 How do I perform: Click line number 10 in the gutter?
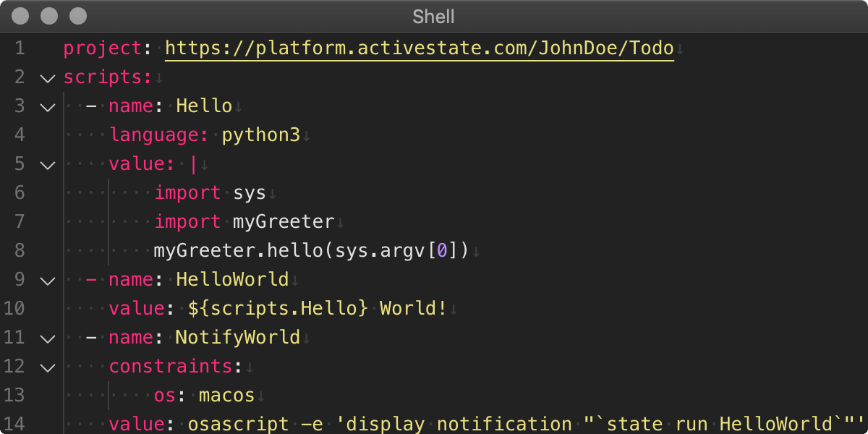click(x=14, y=309)
